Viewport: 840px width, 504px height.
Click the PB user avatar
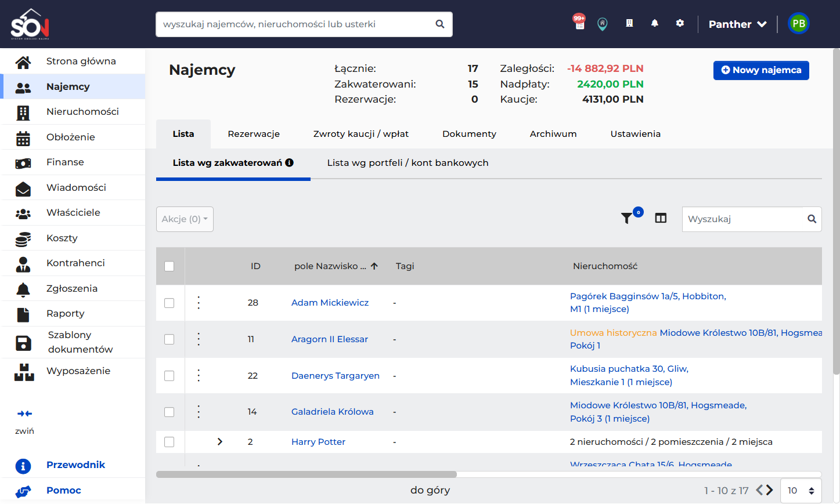click(799, 24)
